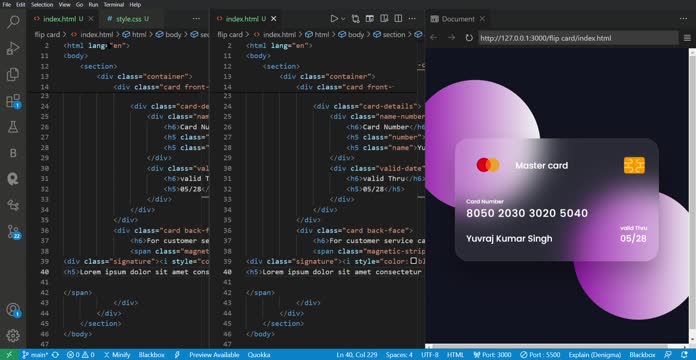Open Source Control with 22 badge
Image resolution: width=696 pixels, height=360 pixels.
tap(13, 231)
